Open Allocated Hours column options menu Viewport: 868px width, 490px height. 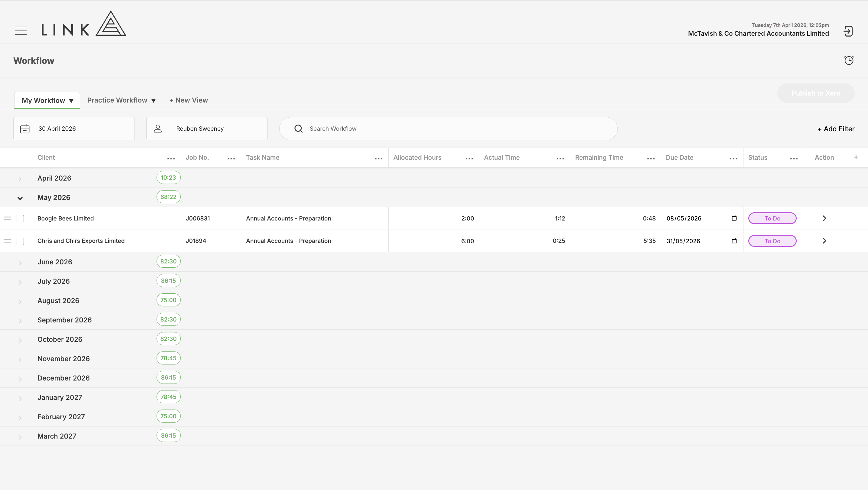pos(469,159)
